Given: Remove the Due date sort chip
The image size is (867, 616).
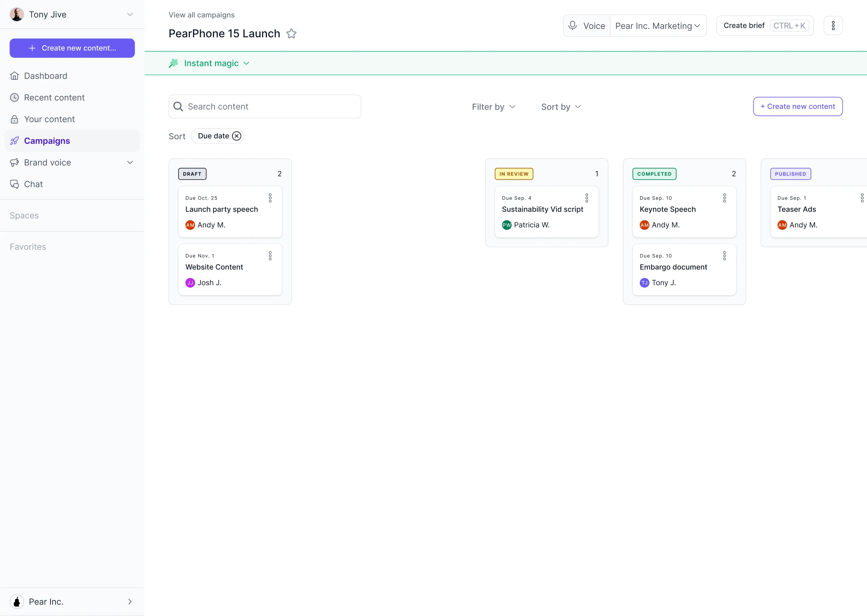Looking at the screenshot, I should 236,136.
